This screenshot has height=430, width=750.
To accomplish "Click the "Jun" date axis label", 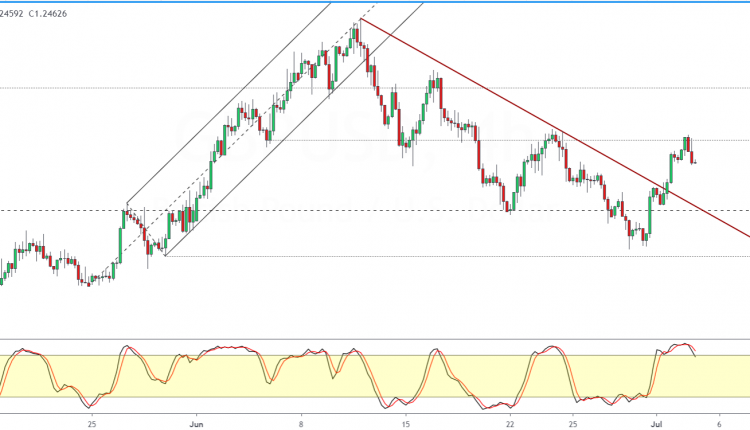I will click(x=197, y=424).
